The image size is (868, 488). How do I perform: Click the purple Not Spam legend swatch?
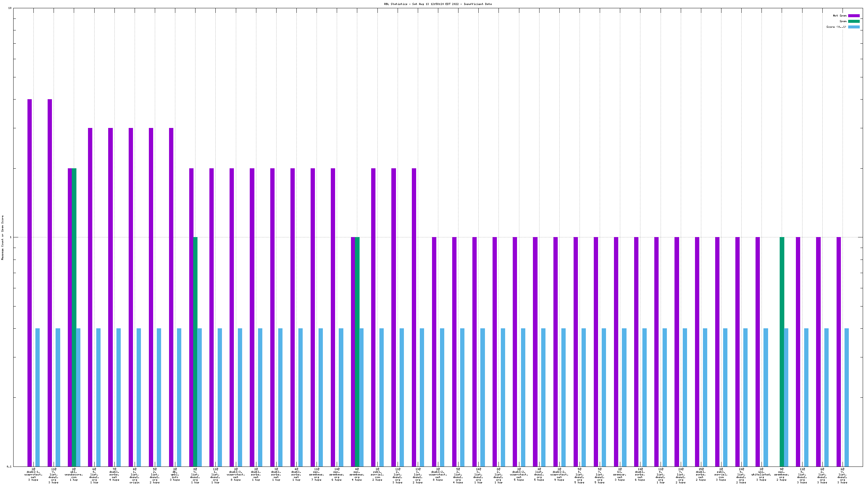(x=853, y=16)
